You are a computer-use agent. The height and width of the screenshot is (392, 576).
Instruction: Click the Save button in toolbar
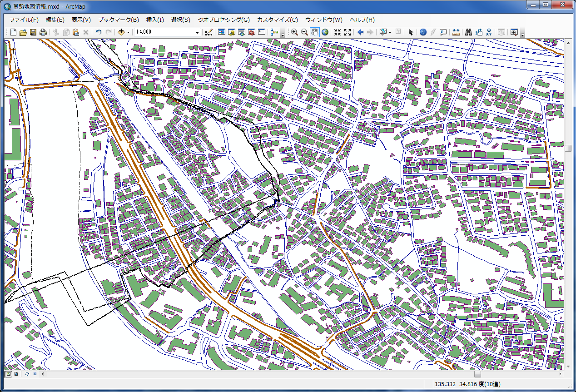33,32
